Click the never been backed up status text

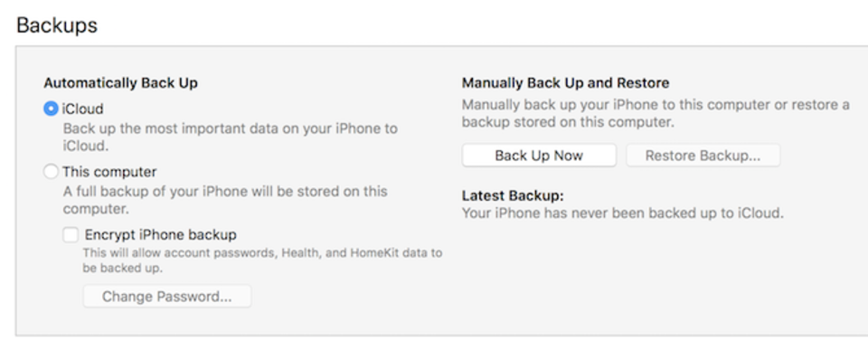[x=623, y=213]
